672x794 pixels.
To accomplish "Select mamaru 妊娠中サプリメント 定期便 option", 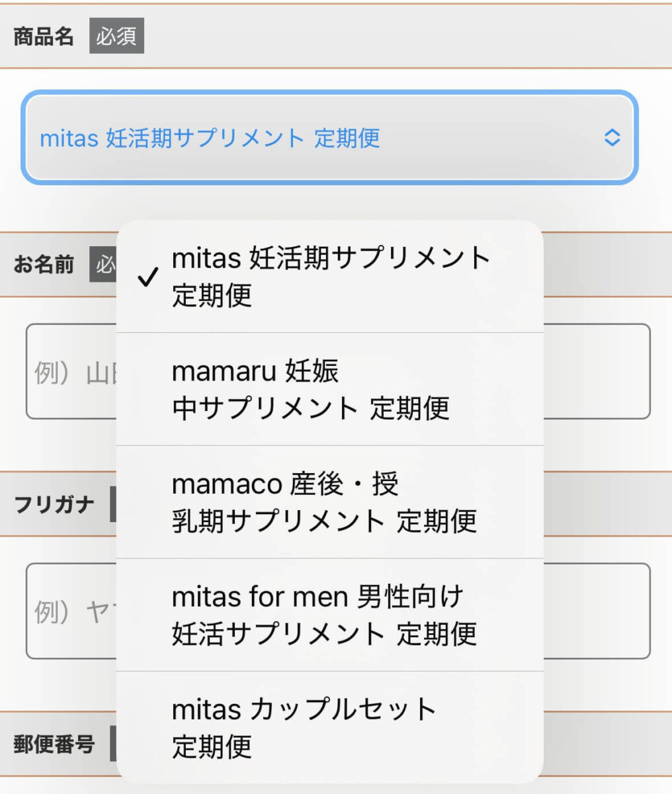I will pyautogui.click(x=311, y=390).
